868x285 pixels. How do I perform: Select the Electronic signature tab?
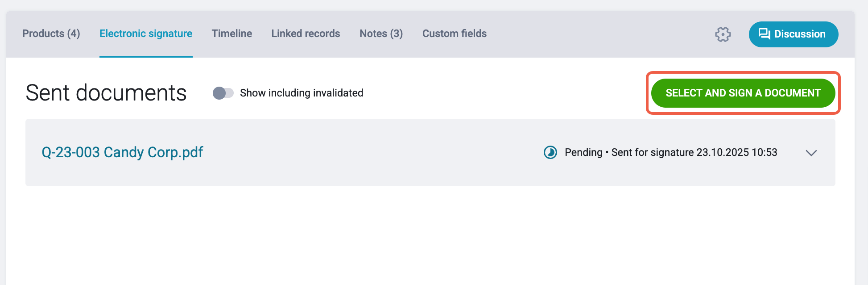point(146,34)
